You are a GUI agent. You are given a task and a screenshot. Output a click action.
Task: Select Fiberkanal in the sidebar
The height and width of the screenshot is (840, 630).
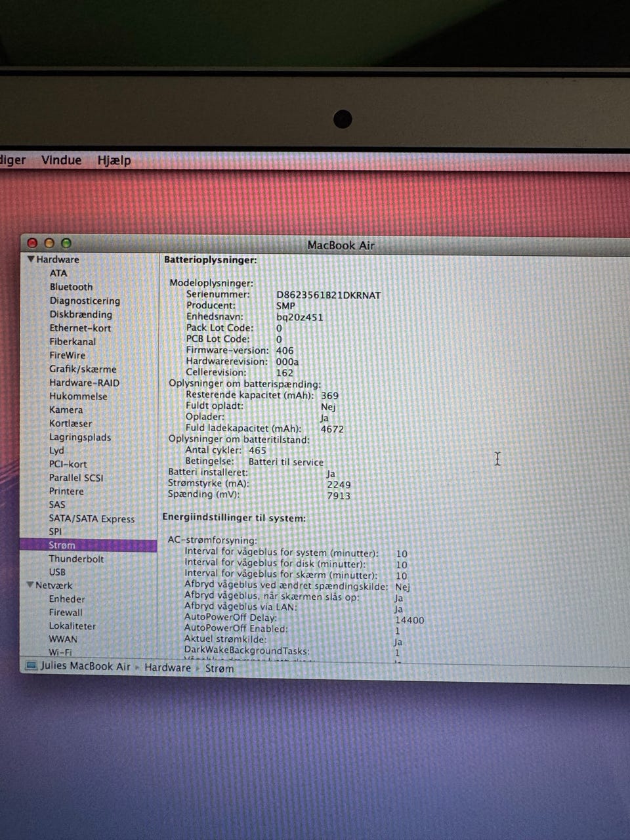(x=72, y=341)
